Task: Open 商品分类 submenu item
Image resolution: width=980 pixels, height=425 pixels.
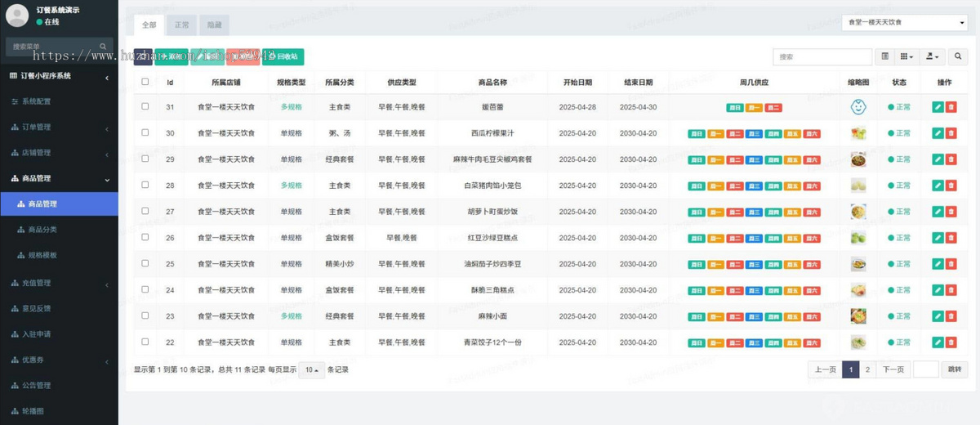Action: coord(59,230)
